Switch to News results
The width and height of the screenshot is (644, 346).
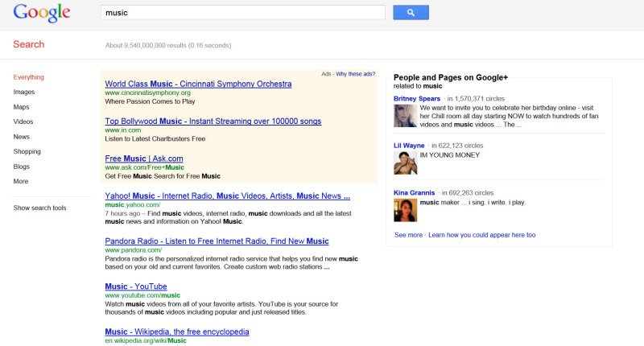pos(22,137)
